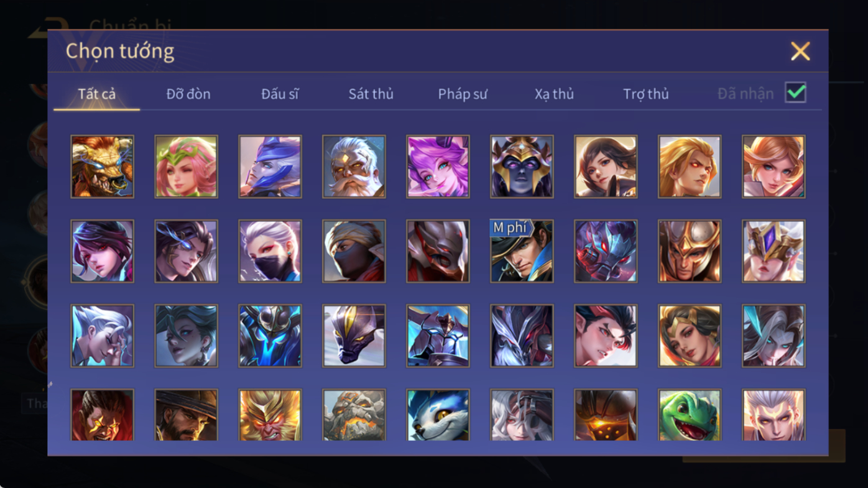
Task: Show the Trợ thủ hero list
Action: (646, 94)
